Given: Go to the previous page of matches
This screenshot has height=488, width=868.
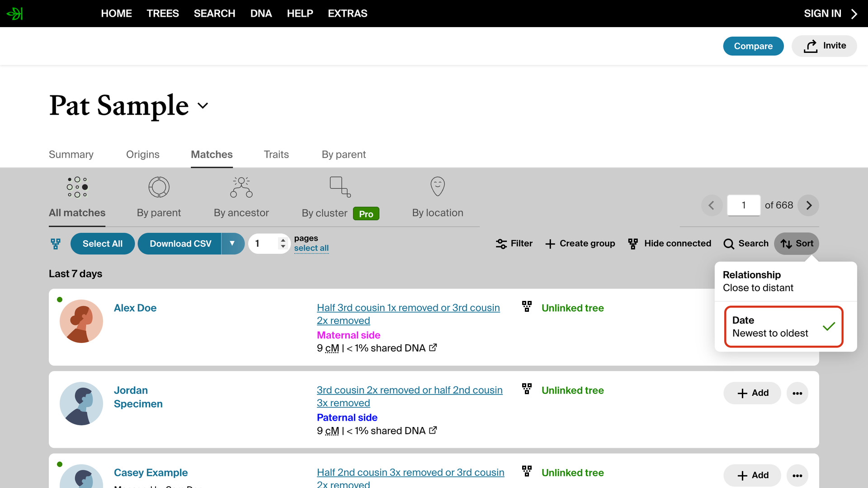Looking at the screenshot, I should [712, 206].
